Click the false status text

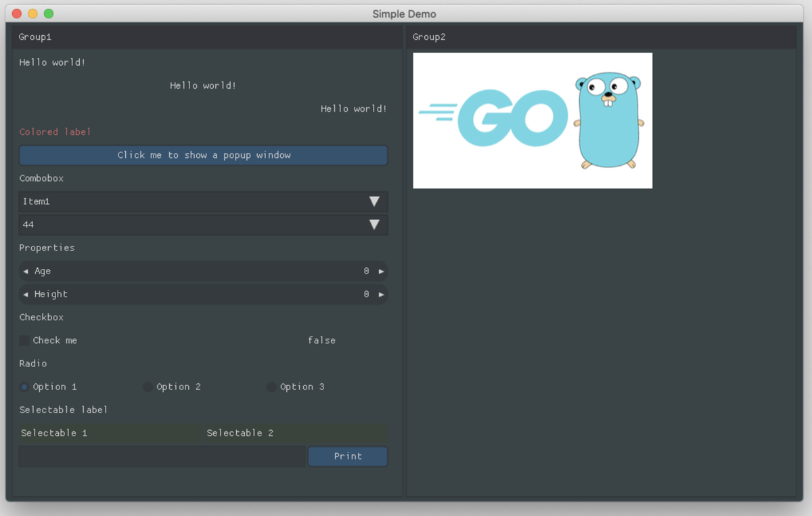(x=321, y=341)
